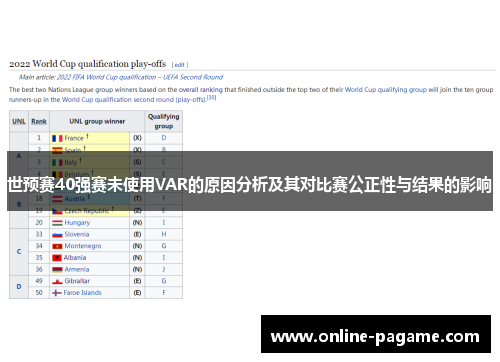500x362 pixels.
Task: Open qualifying group I in Hungary row
Action: coord(164,223)
